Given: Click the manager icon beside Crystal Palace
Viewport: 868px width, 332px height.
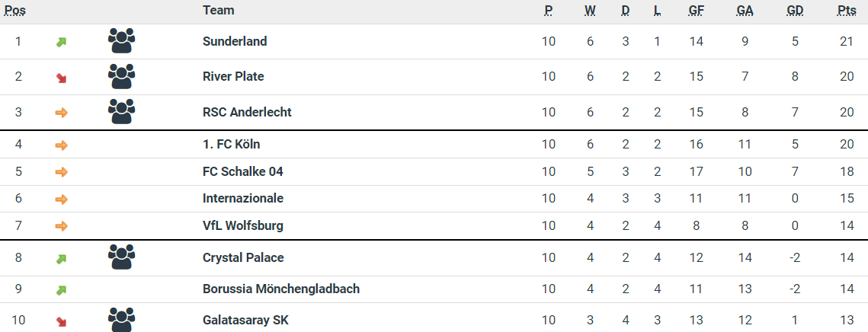Looking at the screenshot, I should pos(121,257).
